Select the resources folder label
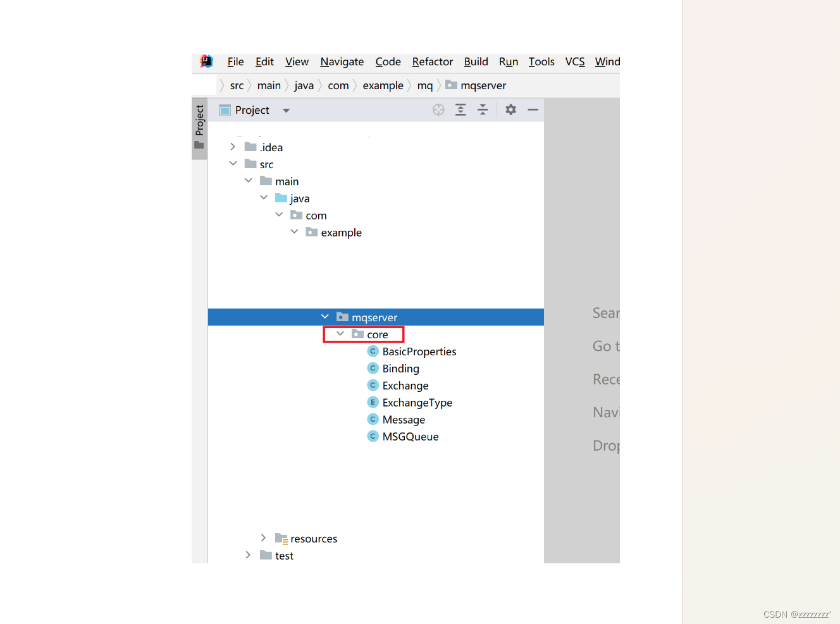 pyautogui.click(x=314, y=539)
